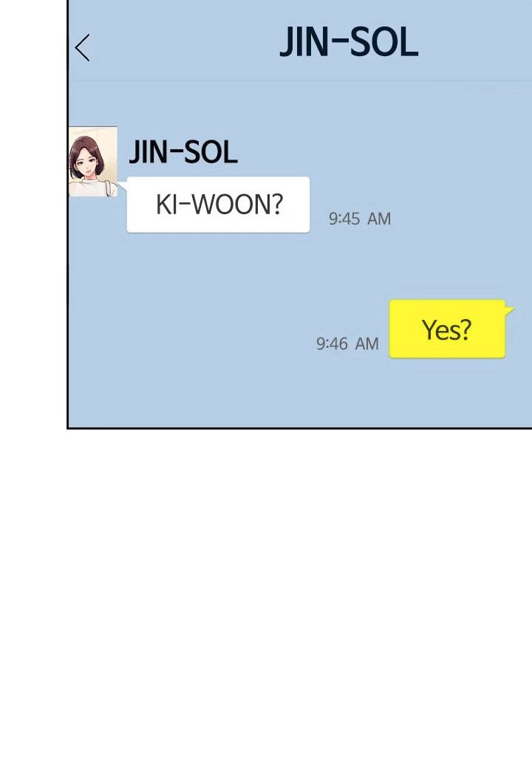Tap the JIN-SOL chat title in header

point(349,42)
